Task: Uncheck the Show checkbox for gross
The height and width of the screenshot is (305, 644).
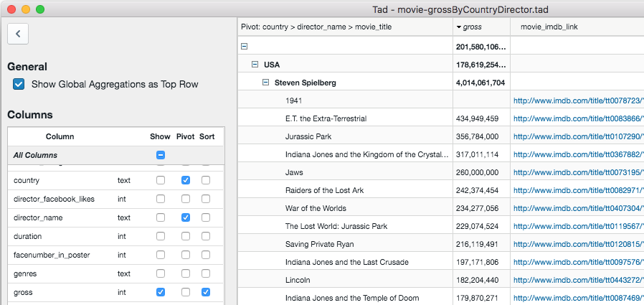Action: [161, 292]
